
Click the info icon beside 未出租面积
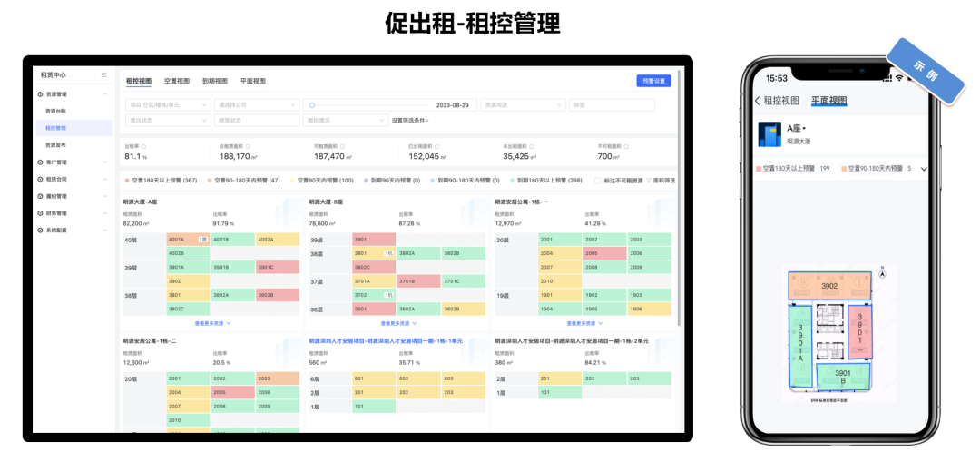(533, 146)
